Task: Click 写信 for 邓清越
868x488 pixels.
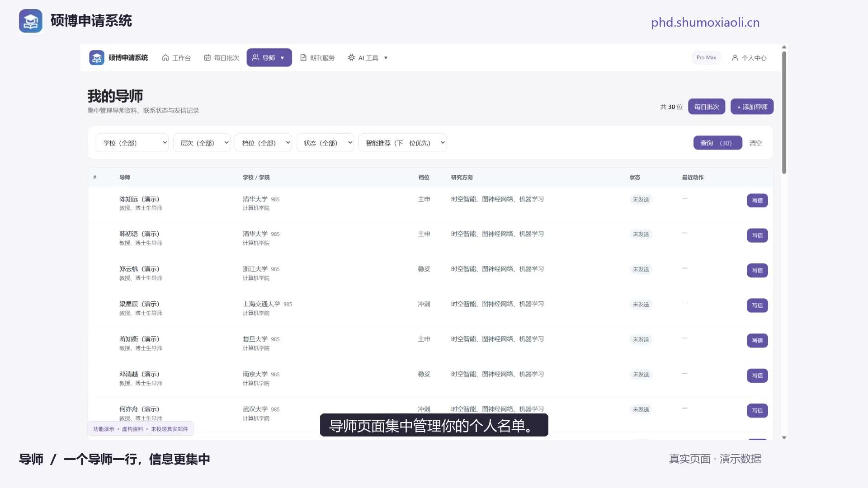Action: [x=757, y=375]
